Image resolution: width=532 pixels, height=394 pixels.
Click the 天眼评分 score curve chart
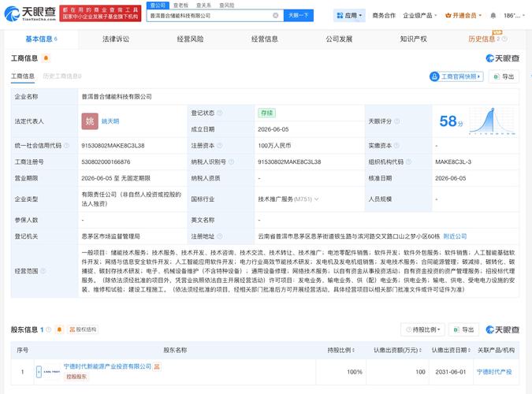point(493,121)
